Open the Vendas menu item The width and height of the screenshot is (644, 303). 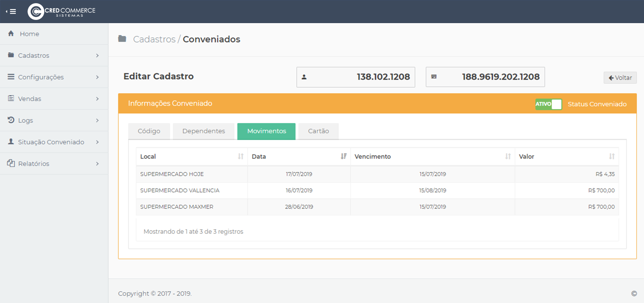point(54,99)
